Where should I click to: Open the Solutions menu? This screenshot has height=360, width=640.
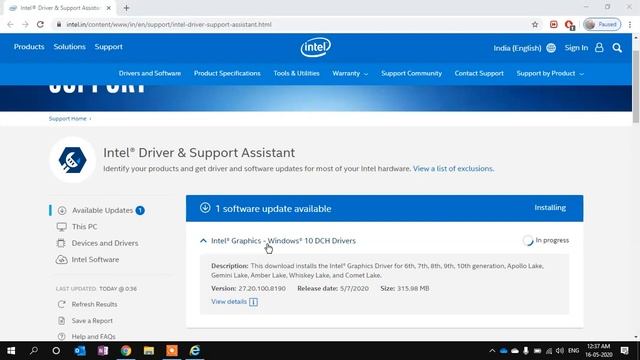69,47
